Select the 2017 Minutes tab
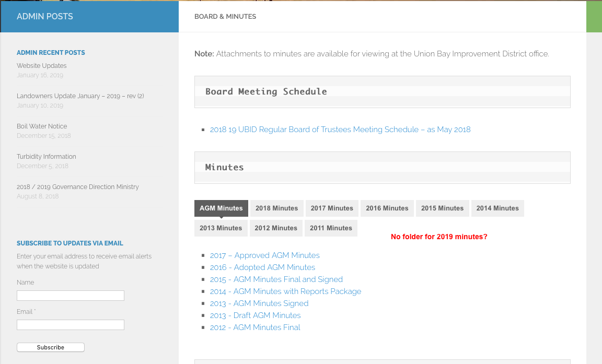 pos(332,208)
